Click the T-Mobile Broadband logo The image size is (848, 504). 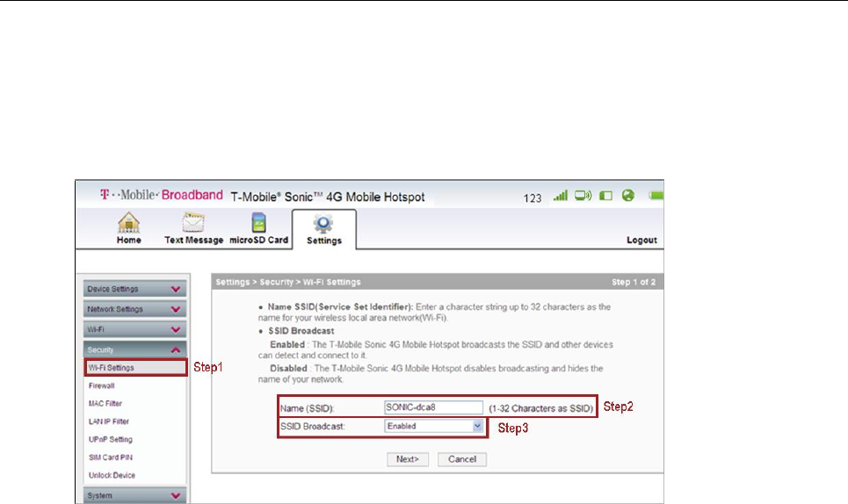[161, 195]
